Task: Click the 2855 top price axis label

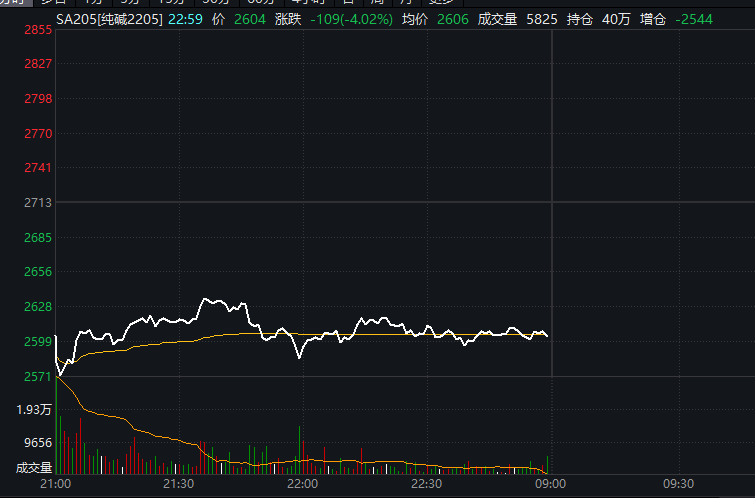Action: [x=38, y=31]
